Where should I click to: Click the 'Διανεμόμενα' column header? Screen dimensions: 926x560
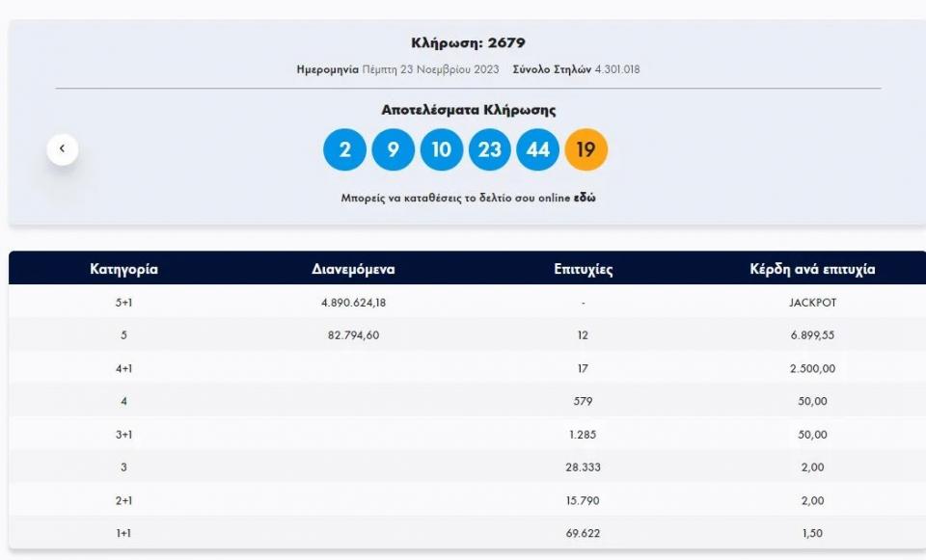click(353, 269)
